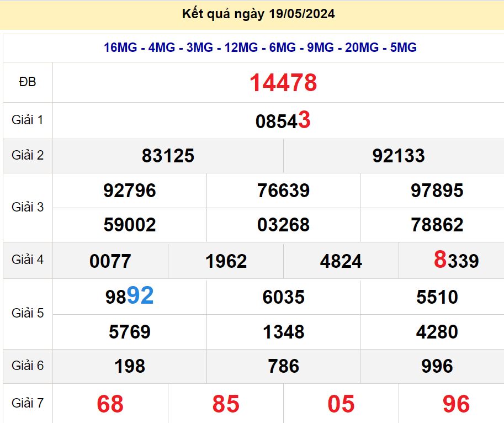Click number 1348 in Giải 5
Image resolution: width=504 pixels, height=423 pixels.
(283, 332)
